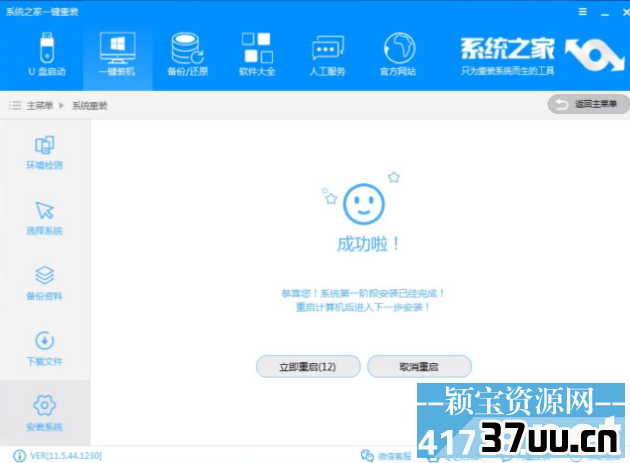
Task: Open the hamburger menu in title bar
Action: 583,12
